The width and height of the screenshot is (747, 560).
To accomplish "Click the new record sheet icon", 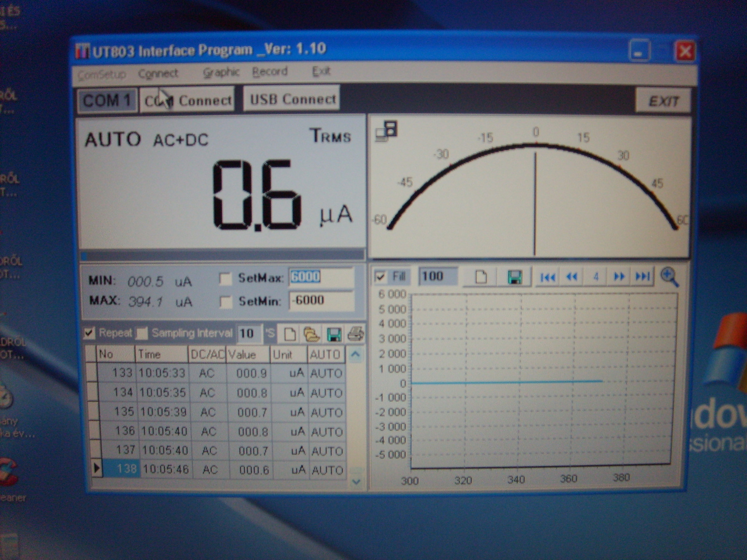I will click(x=290, y=334).
